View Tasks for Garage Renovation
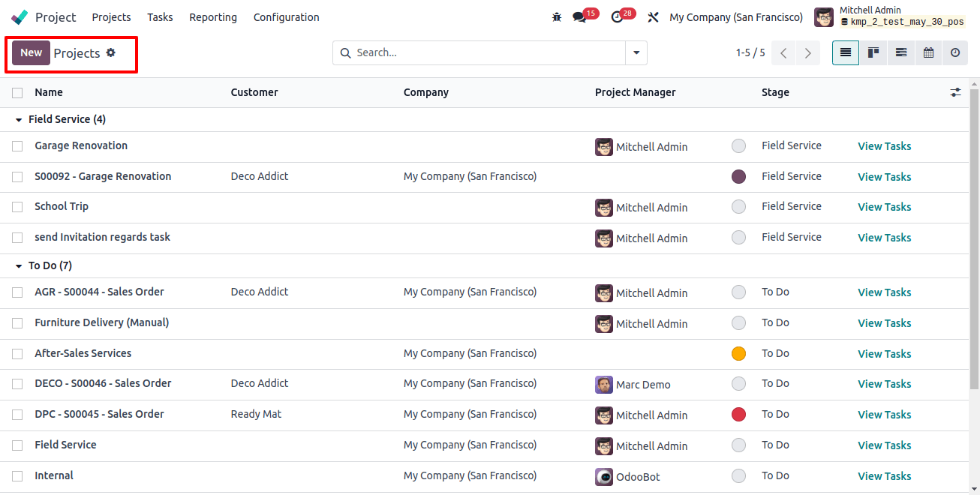The width and height of the screenshot is (980, 495). pos(885,146)
